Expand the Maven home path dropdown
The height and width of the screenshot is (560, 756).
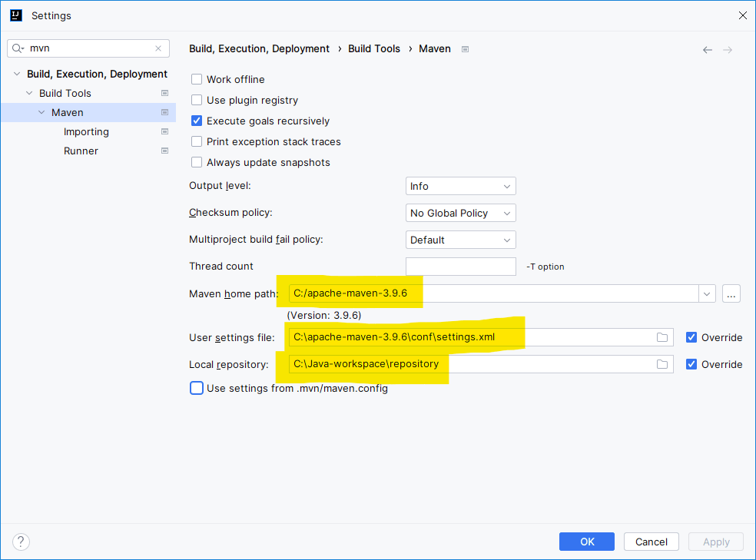click(x=707, y=293)
